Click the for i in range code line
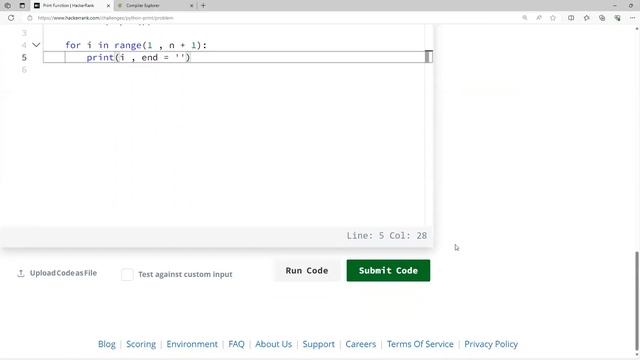Image resolution: width=640 pixels, height=360 pixels. coord(136,45)
